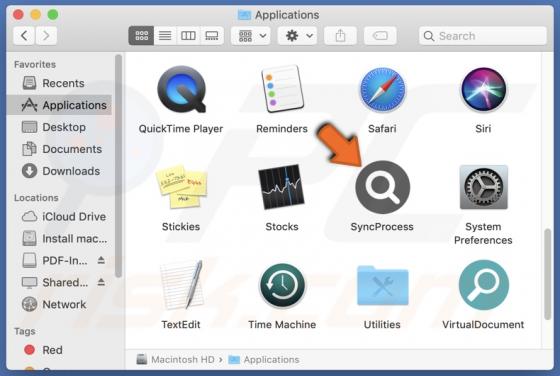Click the Safari compass icon
The image size is (560, 376).
pos(382,89)
